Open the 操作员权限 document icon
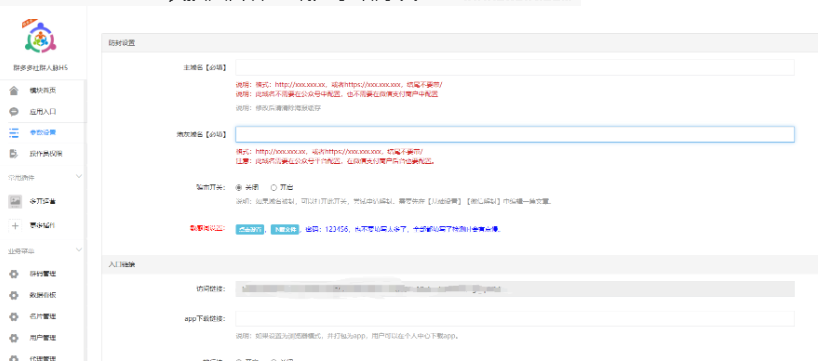 click(x=14, y=154)
